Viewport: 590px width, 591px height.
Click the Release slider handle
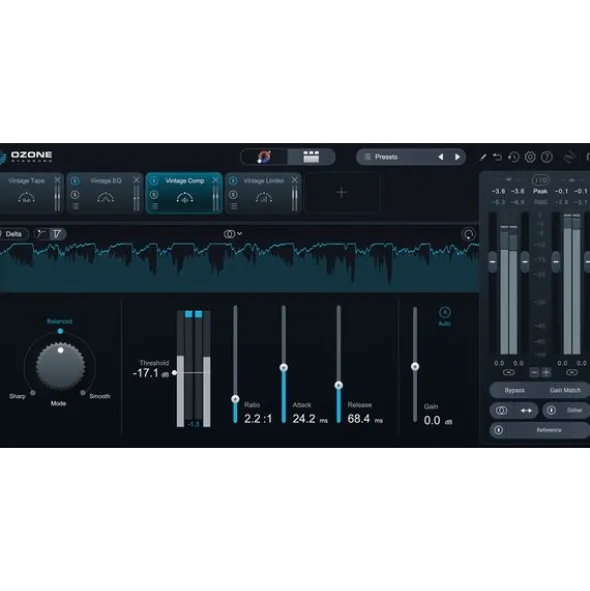point(339,385)
